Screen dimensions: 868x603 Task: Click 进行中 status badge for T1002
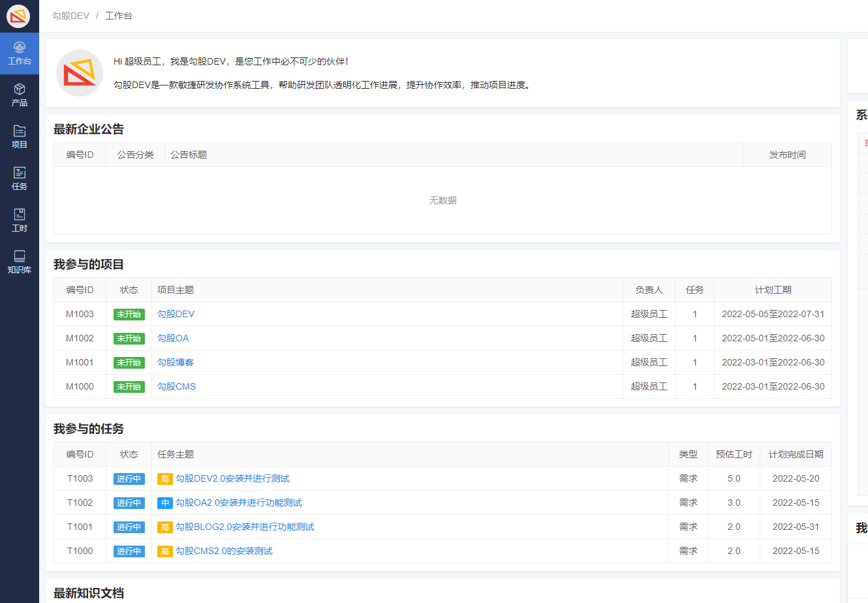pyautogui.click(x=129, y=502)
